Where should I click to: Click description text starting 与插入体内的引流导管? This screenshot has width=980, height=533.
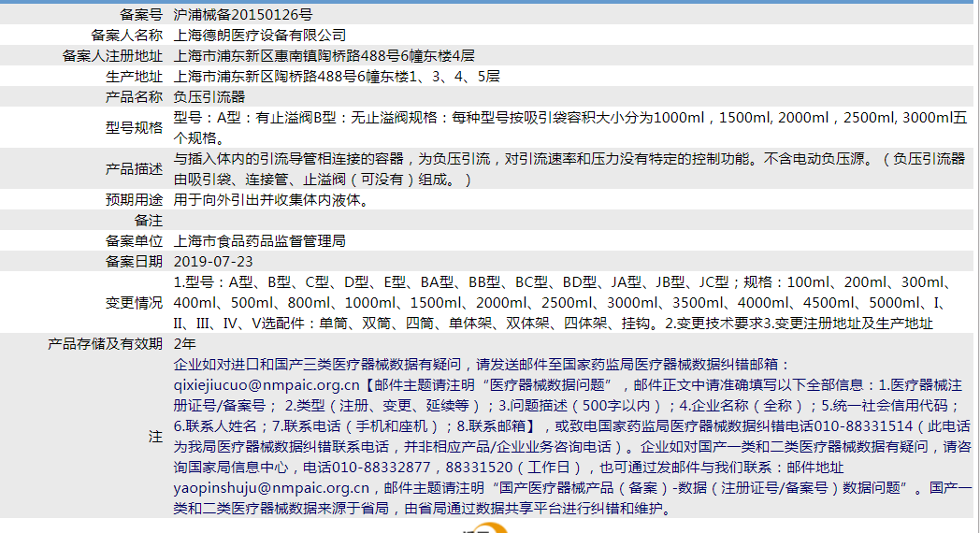(570, 168)
